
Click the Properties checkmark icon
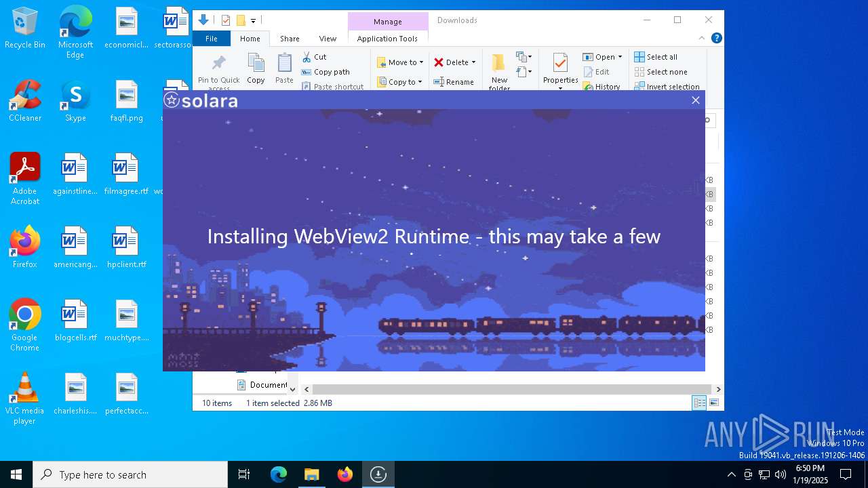click(560, 63)
